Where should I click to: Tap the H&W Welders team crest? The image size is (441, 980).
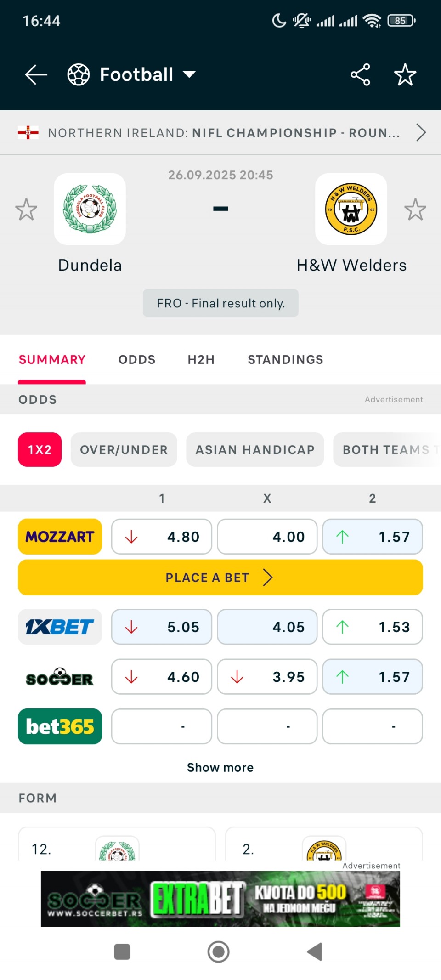pos(351,209)
